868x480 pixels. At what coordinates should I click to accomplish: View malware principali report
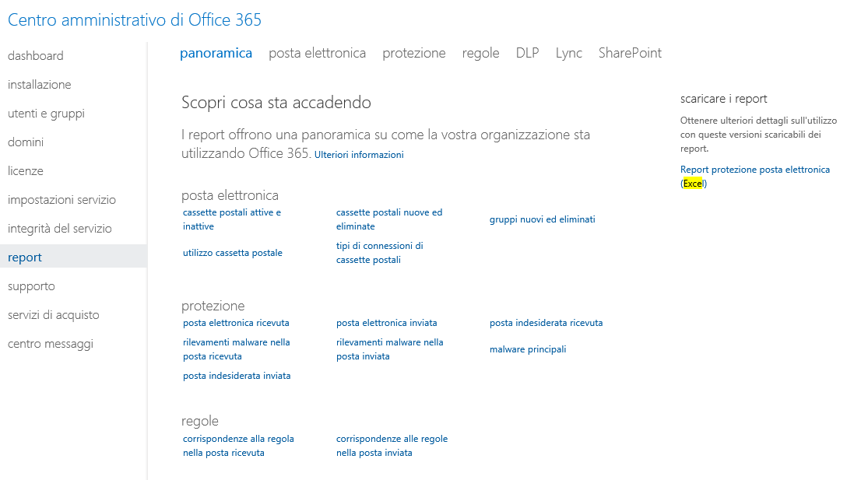(x=528, y=349)
